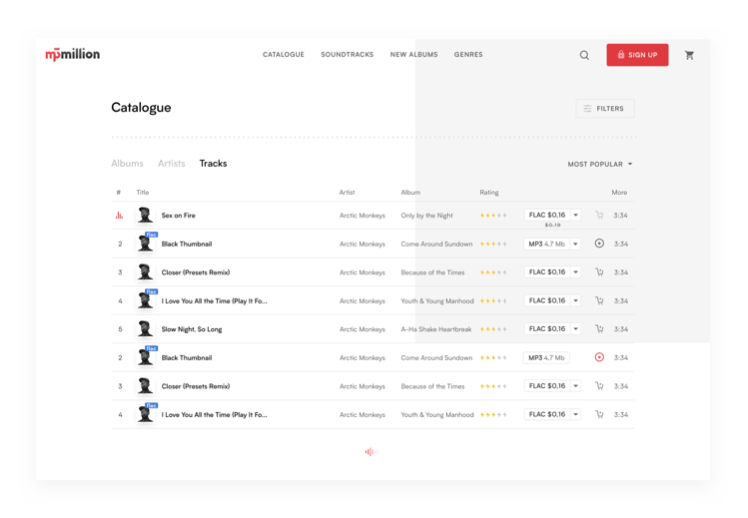Switch to the Artists tab
Viewport: 748px width, 518px height.
point(171,163)
